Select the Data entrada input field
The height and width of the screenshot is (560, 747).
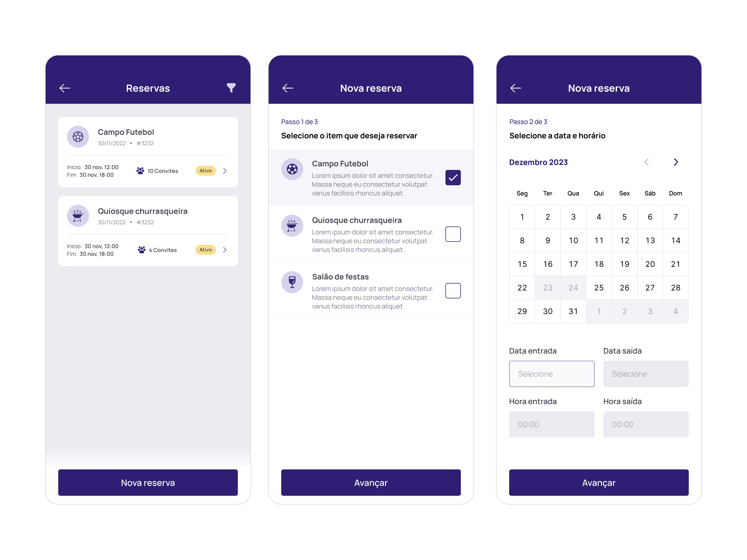click(551, 374)
